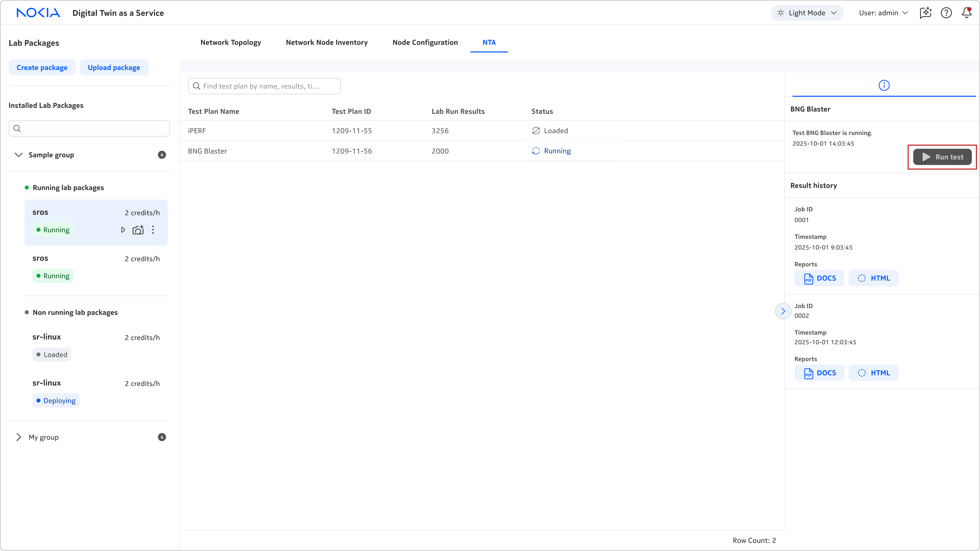Select the info tab icon in details panel
This screenshot has height=551, width=980.
(884, 86)
